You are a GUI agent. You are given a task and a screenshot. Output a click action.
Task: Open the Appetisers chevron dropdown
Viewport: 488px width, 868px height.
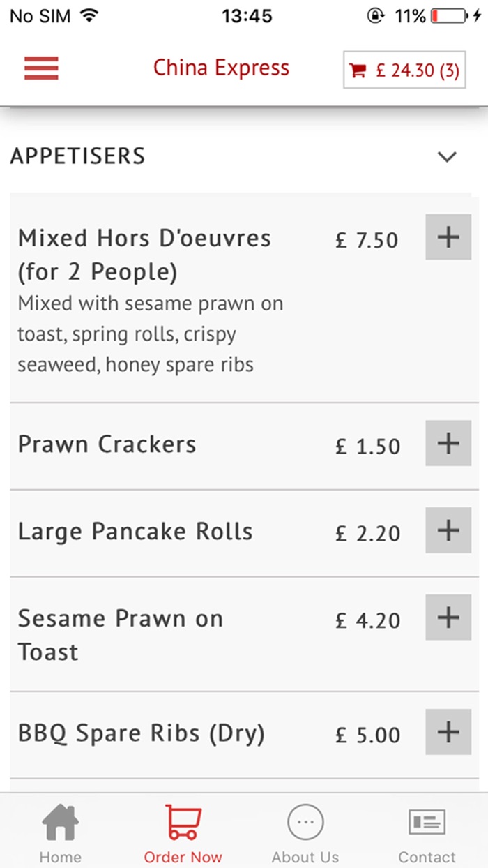tap(447, 158)
